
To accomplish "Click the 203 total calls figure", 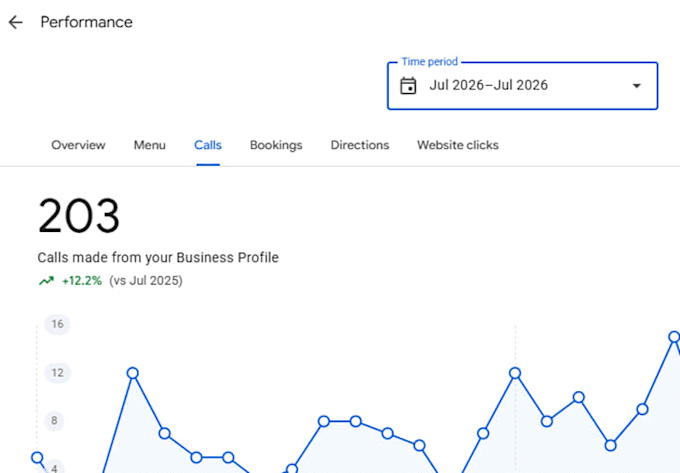I will [x=78, y=215].
